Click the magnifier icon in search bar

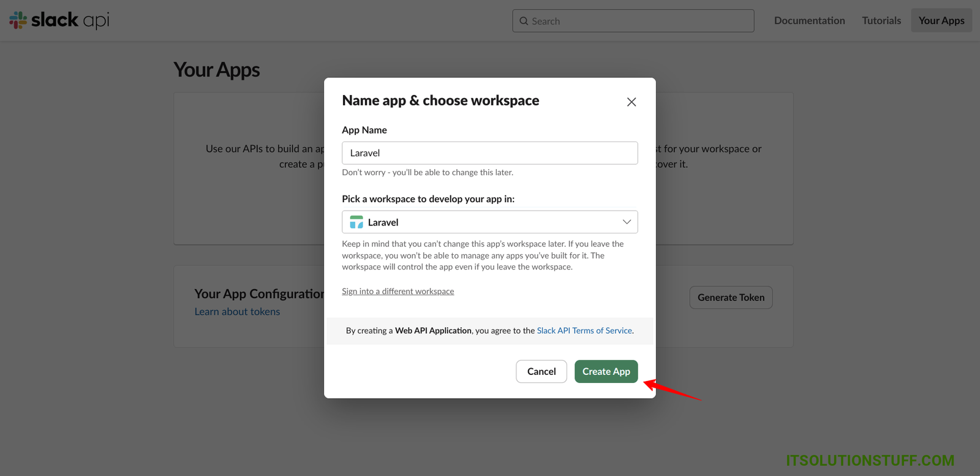pos(524,21)
